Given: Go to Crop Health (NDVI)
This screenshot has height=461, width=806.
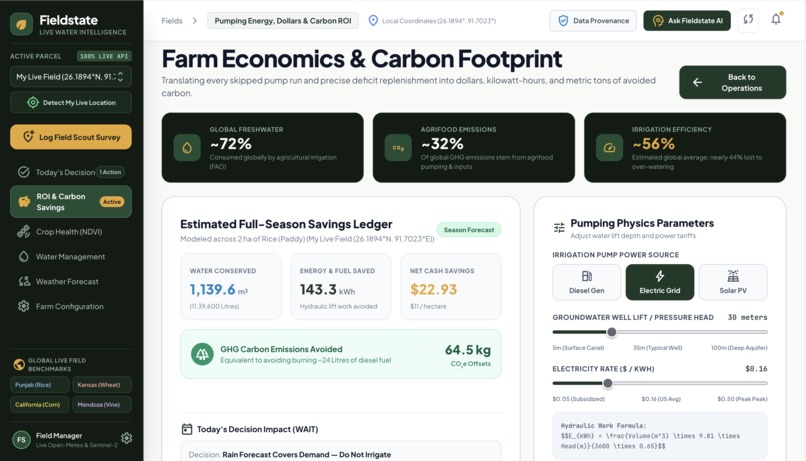Looking at the screenshot, I should tap(71, 232).
